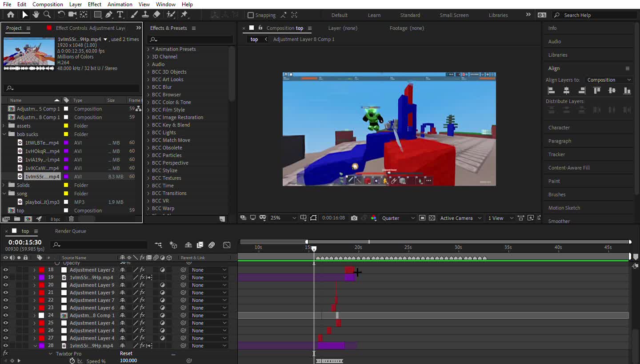Open the Effect menu
The width and height of the screenshot is (640, 364).
coord(94,4)
